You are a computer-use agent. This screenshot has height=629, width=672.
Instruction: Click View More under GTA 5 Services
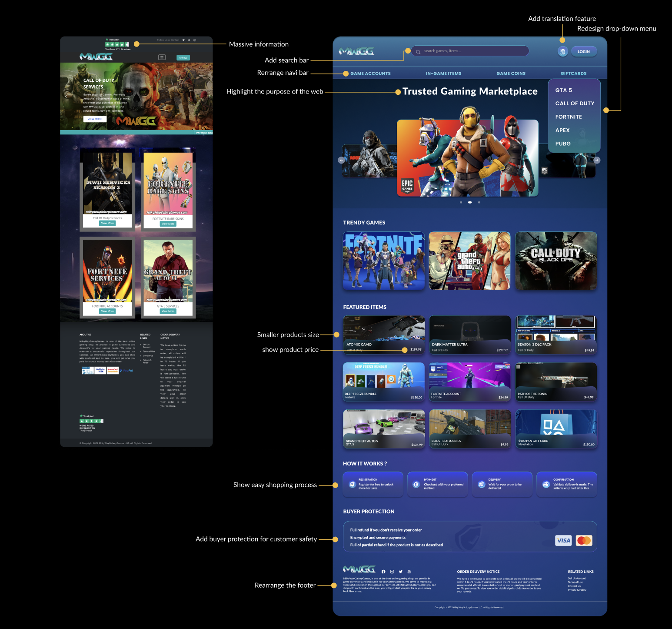(x=168, y=311)
